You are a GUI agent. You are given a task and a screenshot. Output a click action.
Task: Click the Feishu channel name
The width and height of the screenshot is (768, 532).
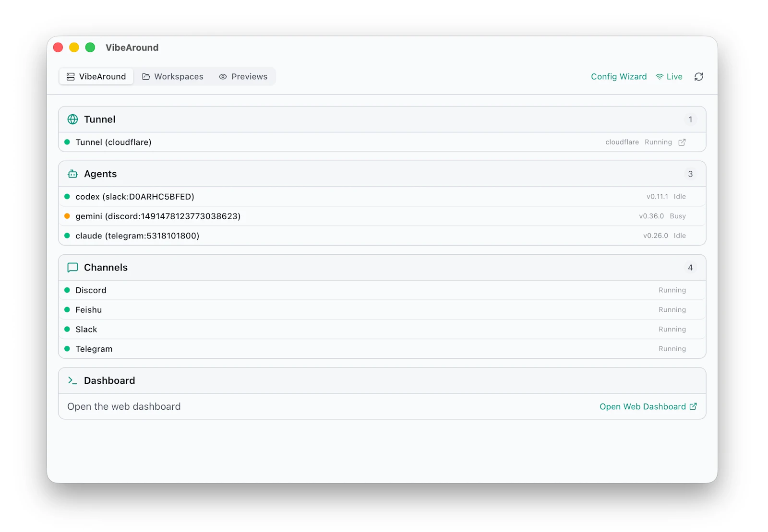coord(89,310)
